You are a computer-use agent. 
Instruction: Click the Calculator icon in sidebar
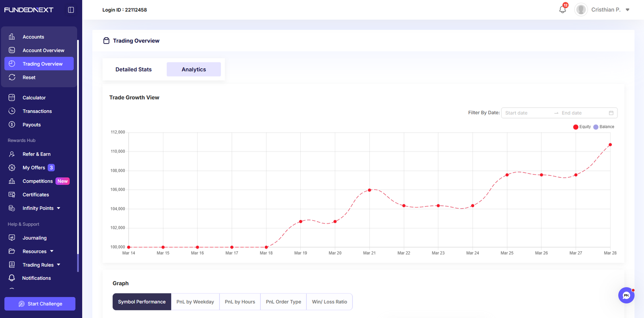[12, 98]
